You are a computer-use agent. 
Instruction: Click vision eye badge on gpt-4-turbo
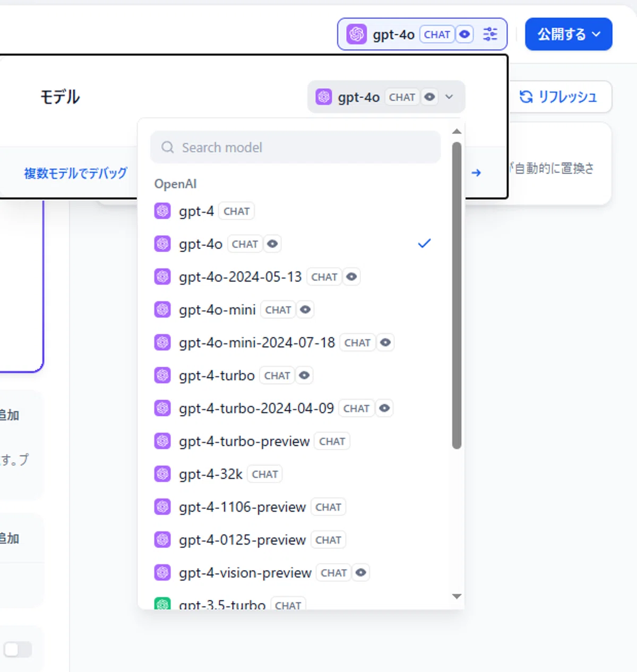coord(304,375)
